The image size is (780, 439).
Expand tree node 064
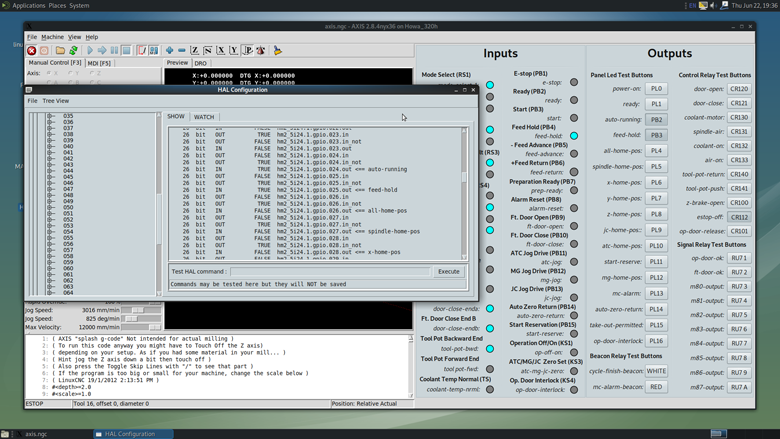[x=51, y=293]
